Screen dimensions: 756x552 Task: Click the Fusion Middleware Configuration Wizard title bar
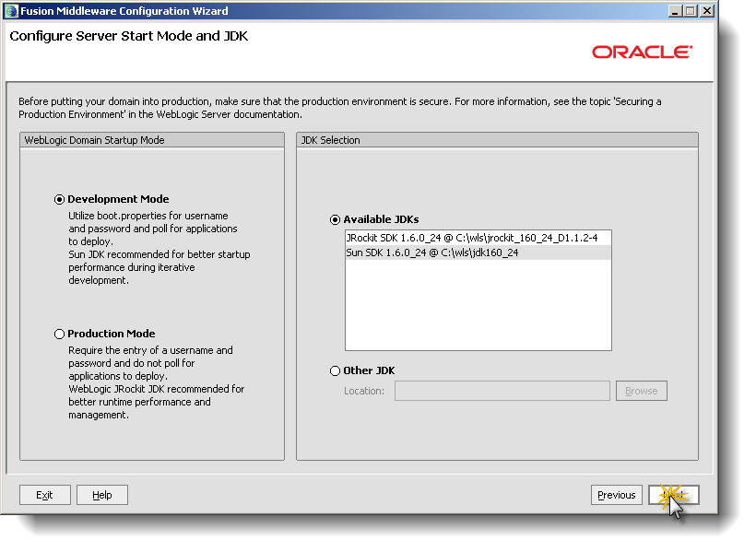[277, 10]
